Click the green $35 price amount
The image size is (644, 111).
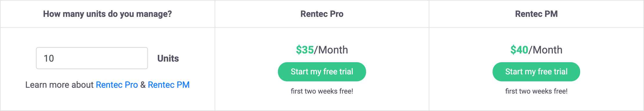click(x=305, y=50)
